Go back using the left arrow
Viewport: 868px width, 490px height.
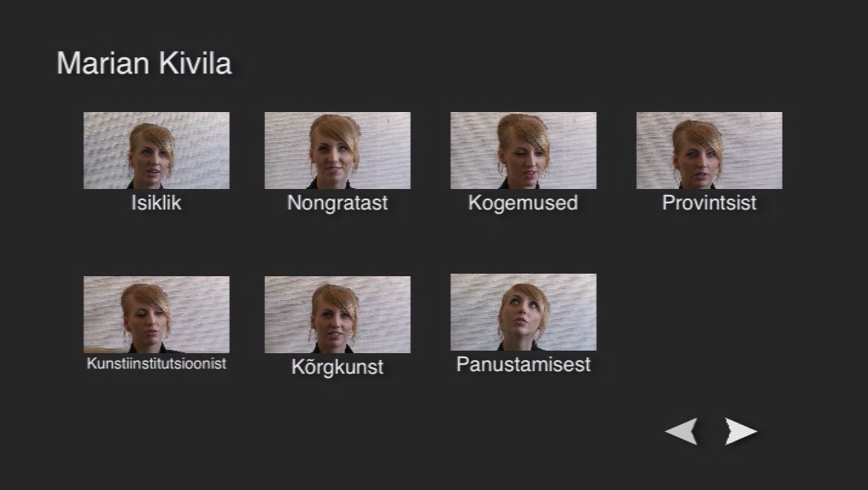681,431
